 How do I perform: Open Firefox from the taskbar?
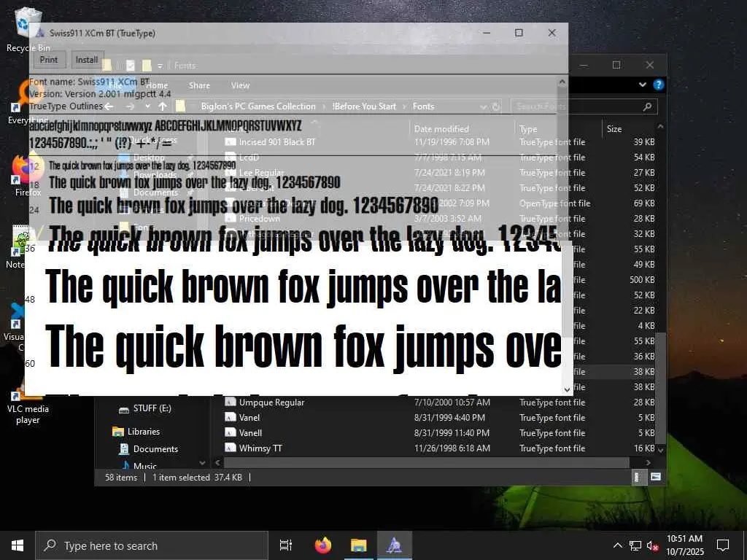click(x=323, y=545)
